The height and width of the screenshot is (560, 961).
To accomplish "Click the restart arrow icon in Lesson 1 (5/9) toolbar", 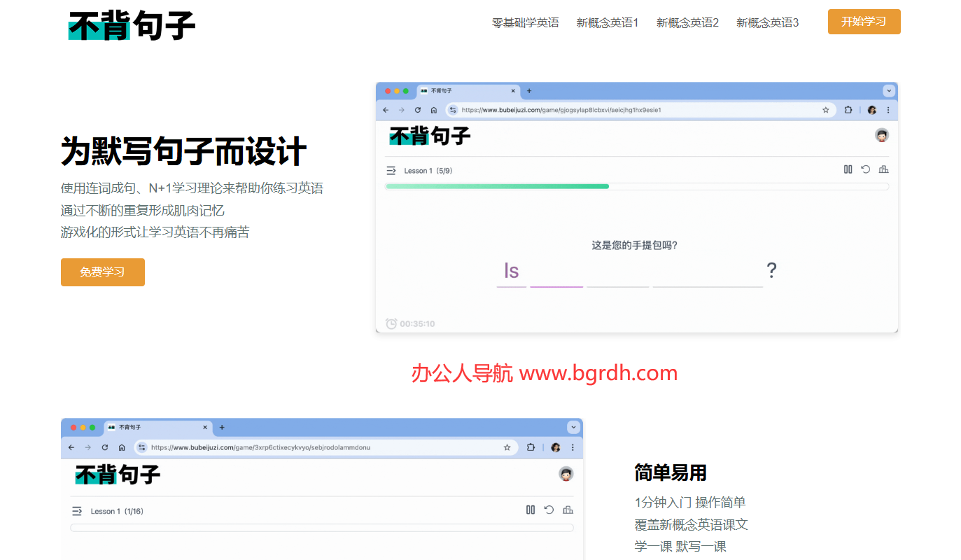I will (866, 169).
